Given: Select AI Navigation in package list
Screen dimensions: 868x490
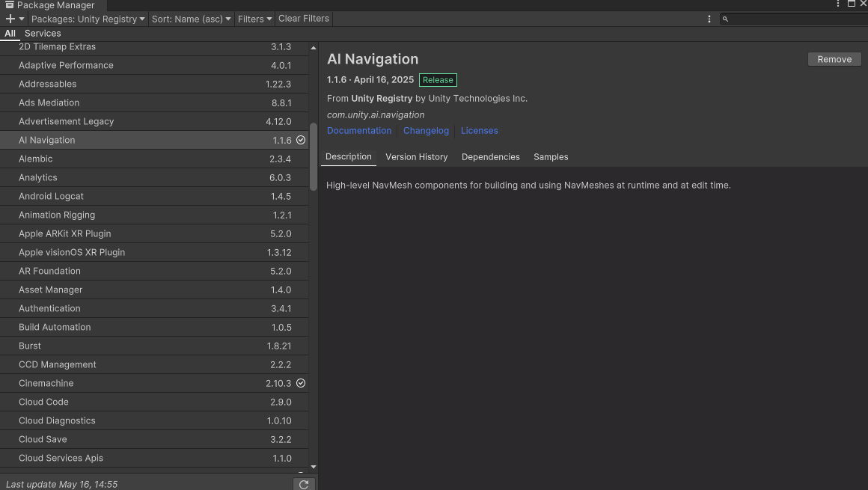Looking at the screenshot, I should 154,140.
